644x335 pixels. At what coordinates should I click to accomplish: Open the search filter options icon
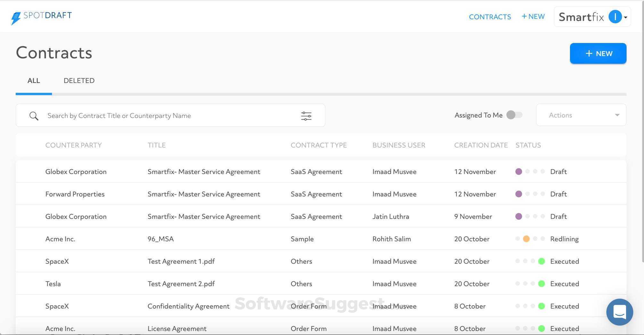(306, 115)
